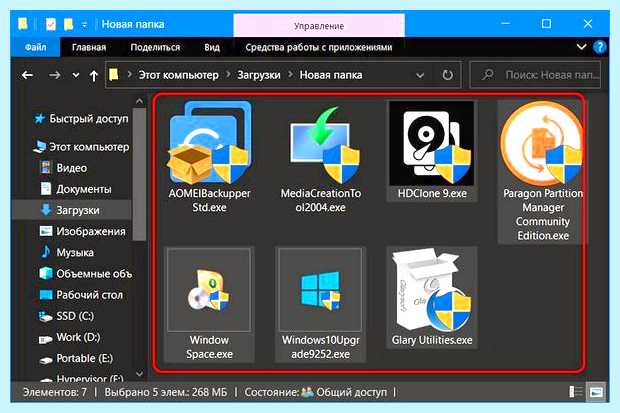Image resolution: width=620 pixels, height=413 pixels.
Task: Click Выбрано 5 элем.: 268 МБ text
Action: (166, 392)
